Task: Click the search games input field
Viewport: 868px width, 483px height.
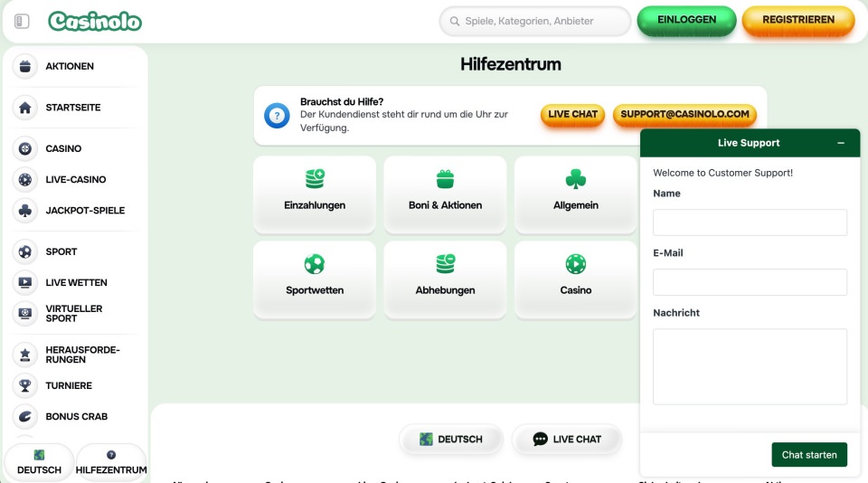Action: (x=535, y=21)
